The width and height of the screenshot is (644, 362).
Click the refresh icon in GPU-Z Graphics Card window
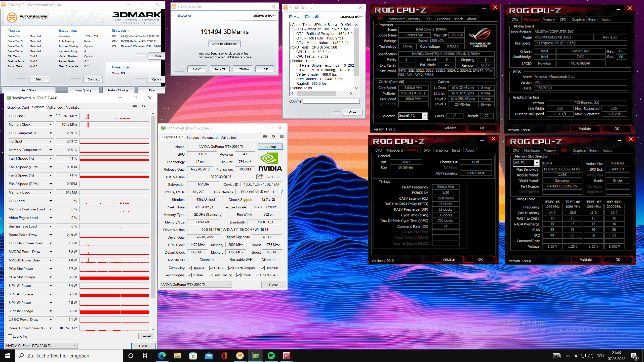tap(273, 136)
